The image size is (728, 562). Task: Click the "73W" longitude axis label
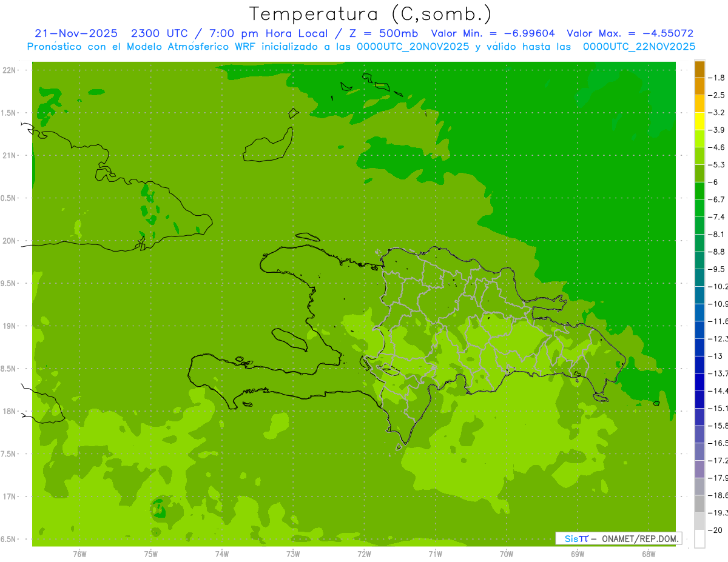click(293, 554)
